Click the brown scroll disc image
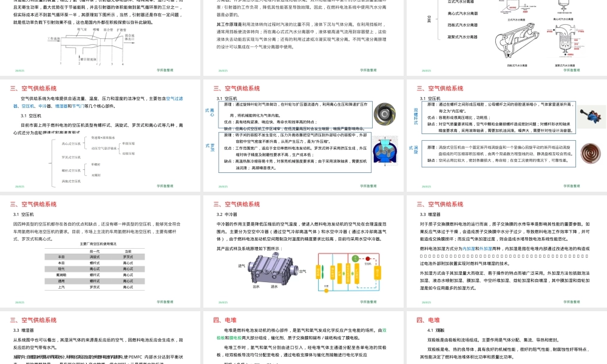 tap(591, 153)
